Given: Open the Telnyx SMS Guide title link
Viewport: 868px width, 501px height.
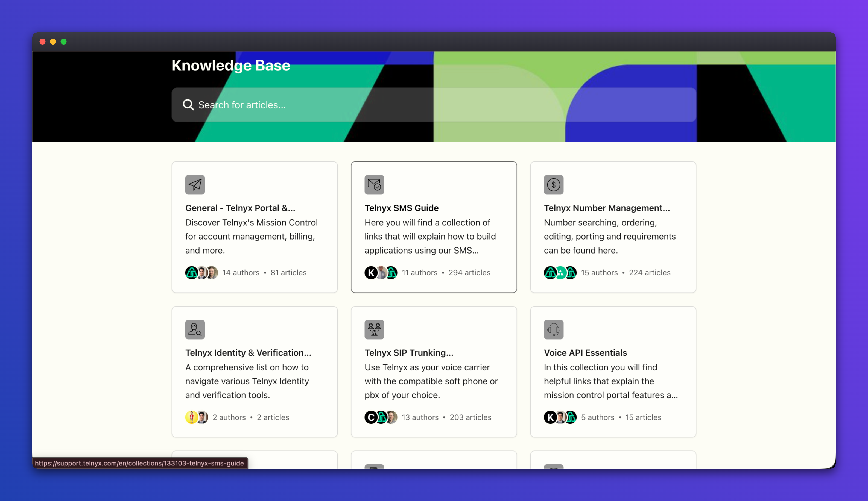Looking at the screenshot, I should 401,208.
